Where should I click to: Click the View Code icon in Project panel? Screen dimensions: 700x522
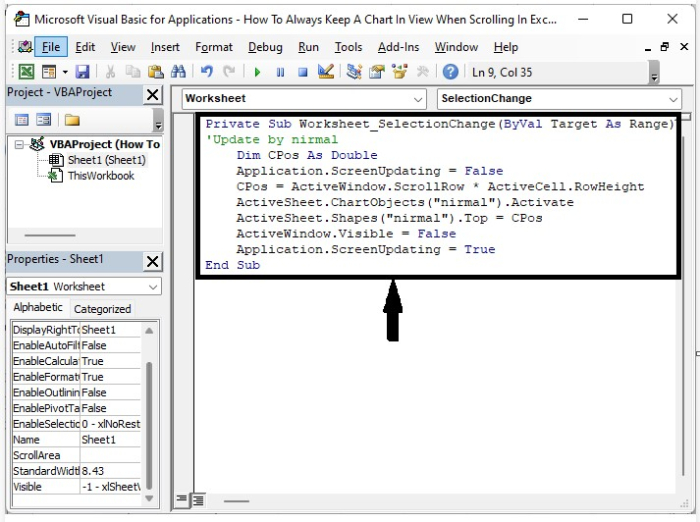coord(21,120)
